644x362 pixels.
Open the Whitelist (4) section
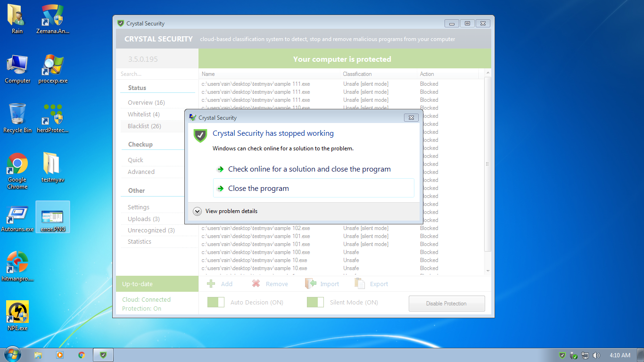[144, 115]
